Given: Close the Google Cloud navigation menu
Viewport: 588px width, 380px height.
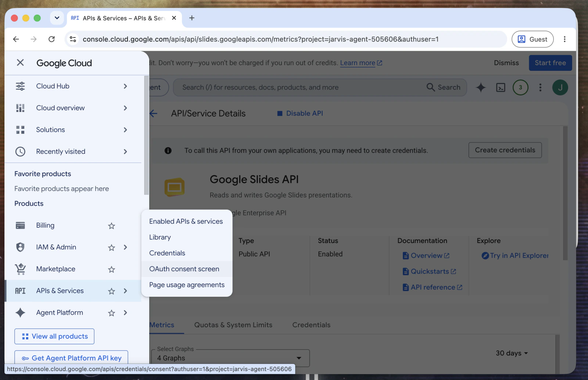Looking at the screenshot, I should click(20, 63).
